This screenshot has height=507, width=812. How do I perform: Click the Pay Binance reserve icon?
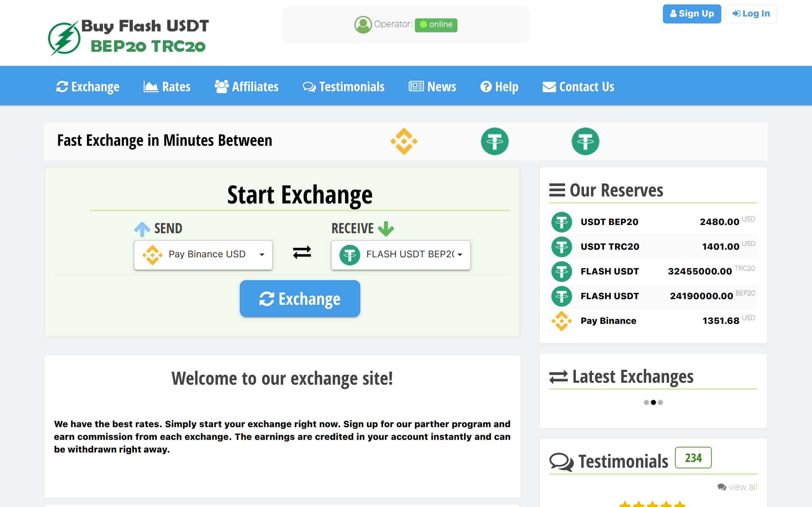coord(561,321)
